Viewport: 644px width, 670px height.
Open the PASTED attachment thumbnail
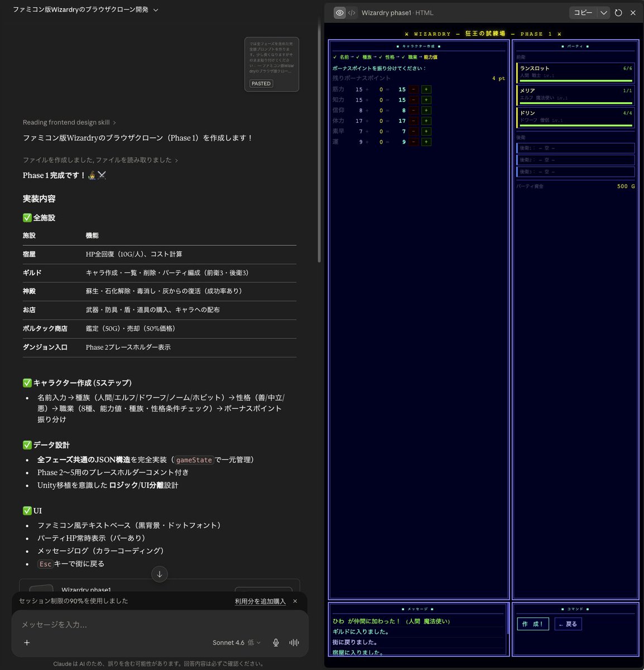coord(272,64)
